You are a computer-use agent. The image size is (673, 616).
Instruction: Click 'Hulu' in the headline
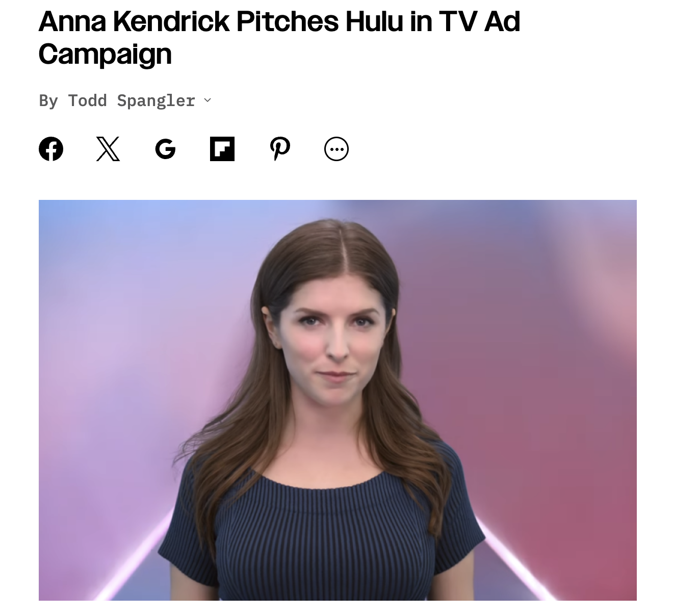coord(374,21)
